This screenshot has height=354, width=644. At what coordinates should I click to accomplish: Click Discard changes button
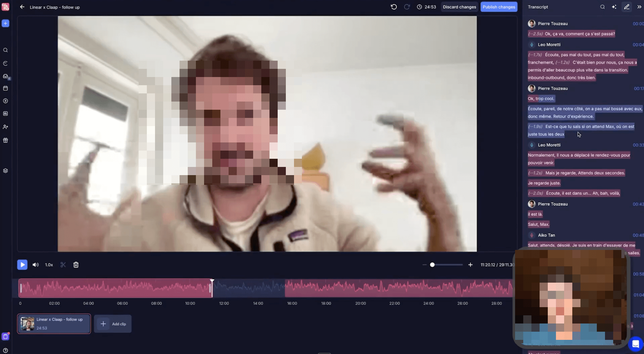[459, 7]
